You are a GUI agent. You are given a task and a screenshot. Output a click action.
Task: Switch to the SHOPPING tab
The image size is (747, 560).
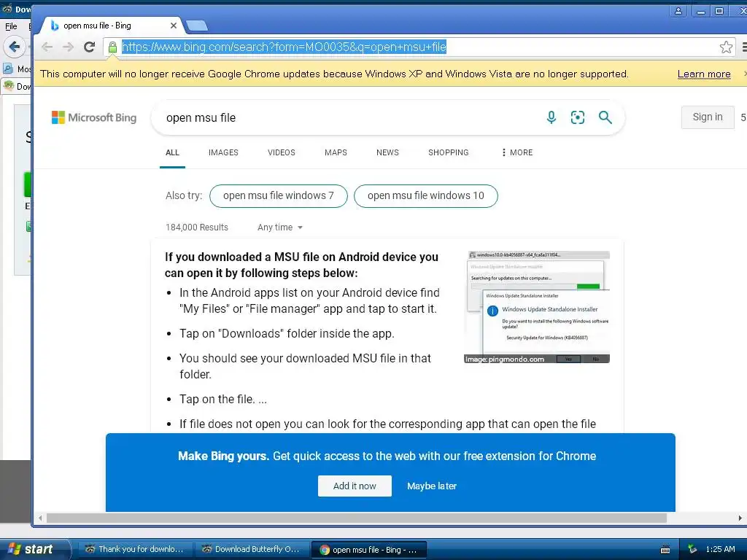(449, 152)
